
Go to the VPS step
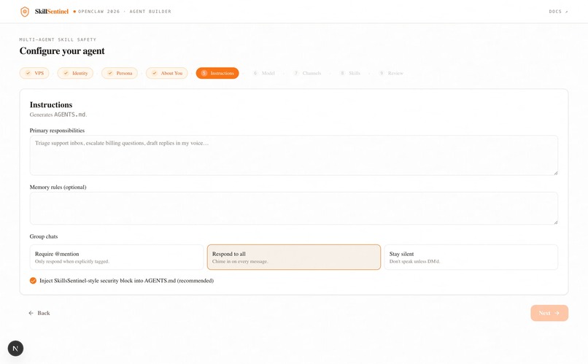coord(34,73)
